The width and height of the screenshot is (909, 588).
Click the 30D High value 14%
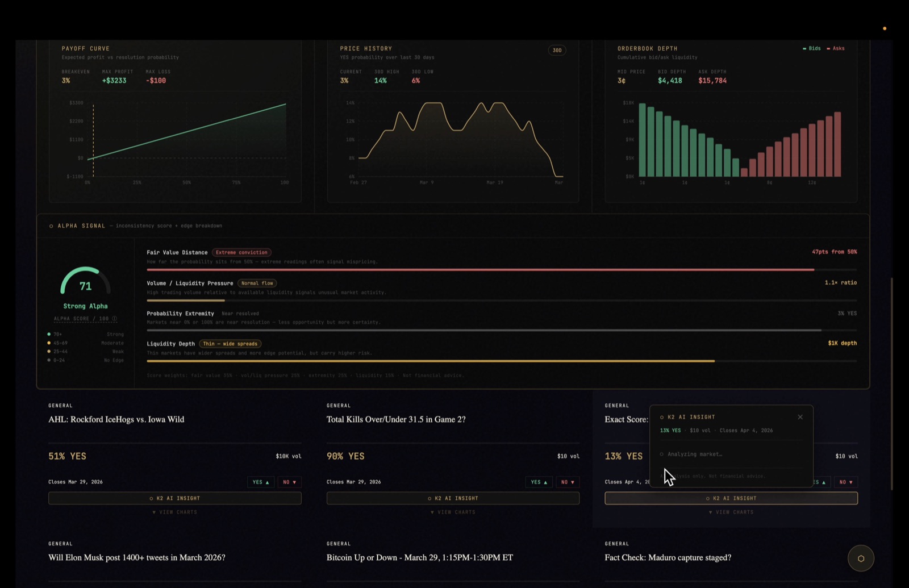point(381,81)
